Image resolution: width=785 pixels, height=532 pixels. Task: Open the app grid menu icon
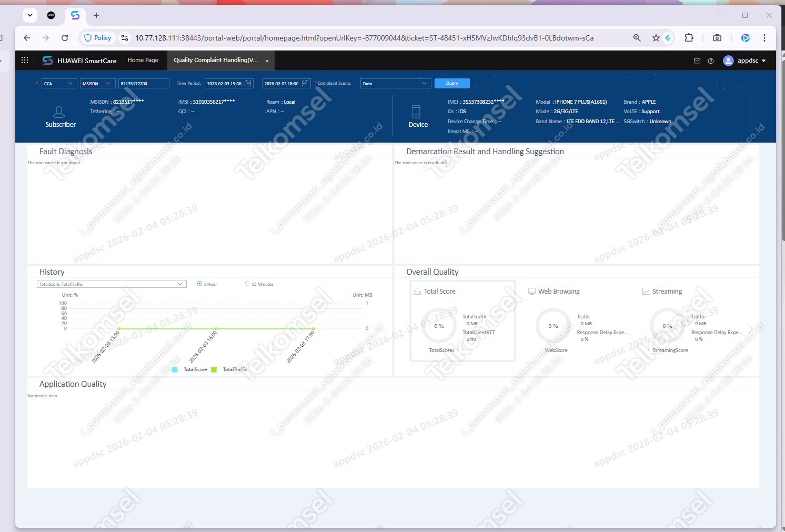click(x=25, y=61)
